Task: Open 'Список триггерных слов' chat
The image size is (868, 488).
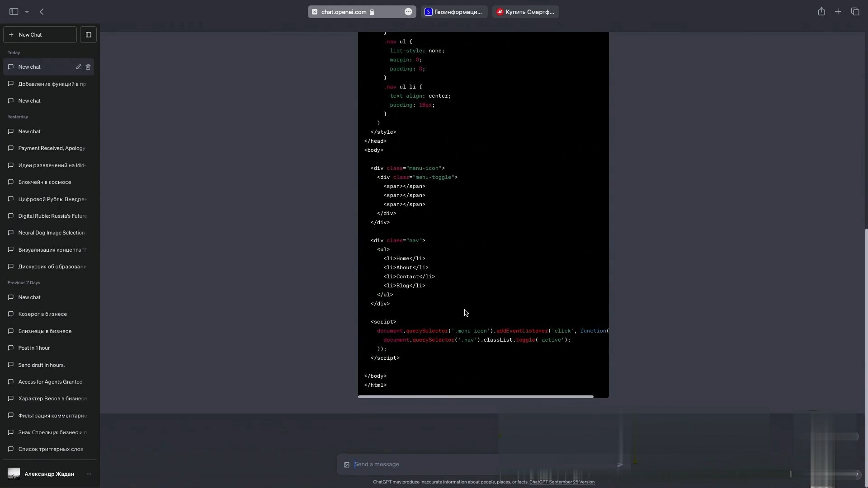Action: [49, 449]
